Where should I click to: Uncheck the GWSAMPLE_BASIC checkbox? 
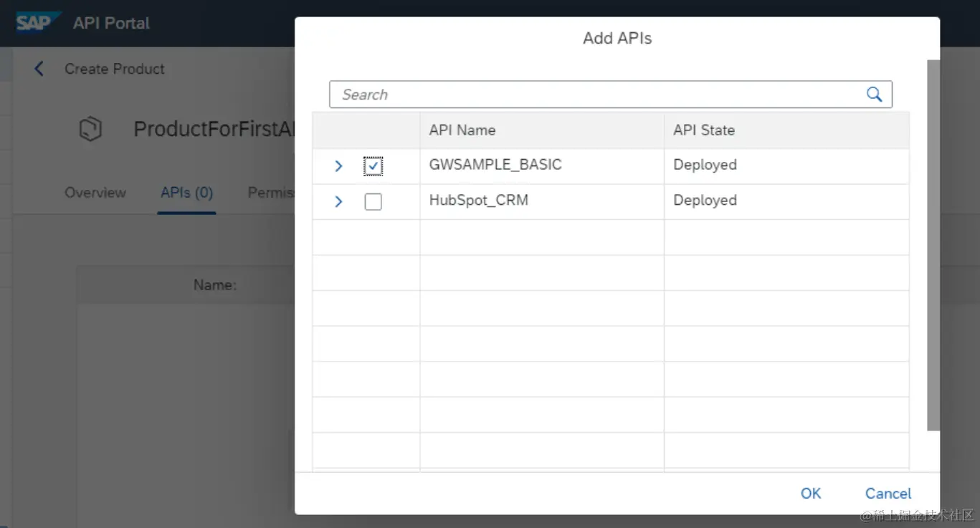tap(373, 166)
